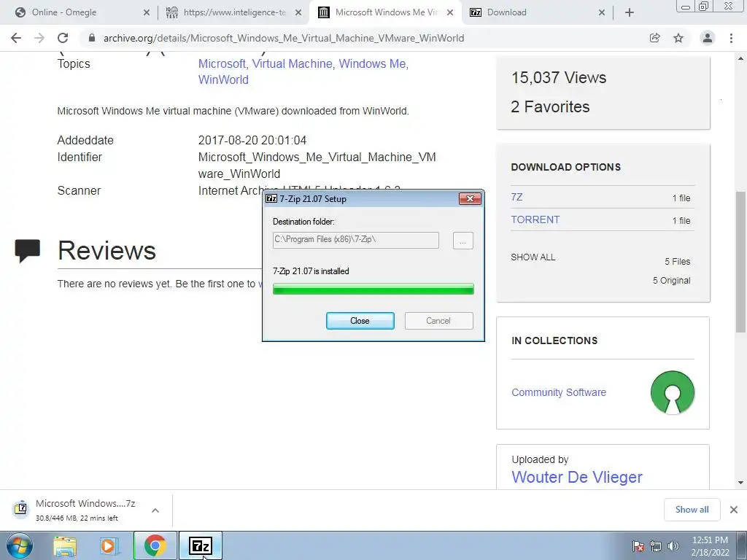The height and width of the screenshot is (560, 747).
Task: Close the Download tab
Action: tap(602, 13)
